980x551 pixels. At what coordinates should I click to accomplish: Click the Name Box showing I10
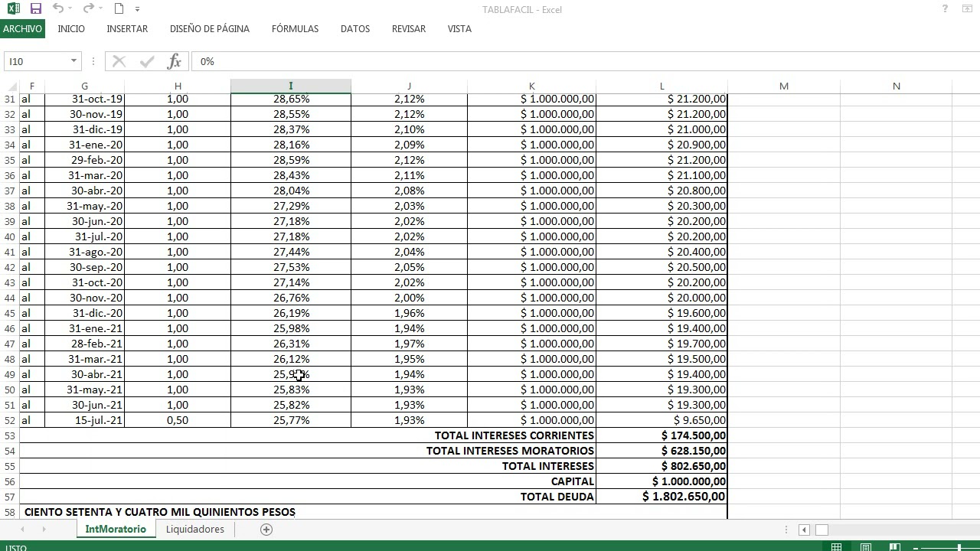click(x=37, y=61)
